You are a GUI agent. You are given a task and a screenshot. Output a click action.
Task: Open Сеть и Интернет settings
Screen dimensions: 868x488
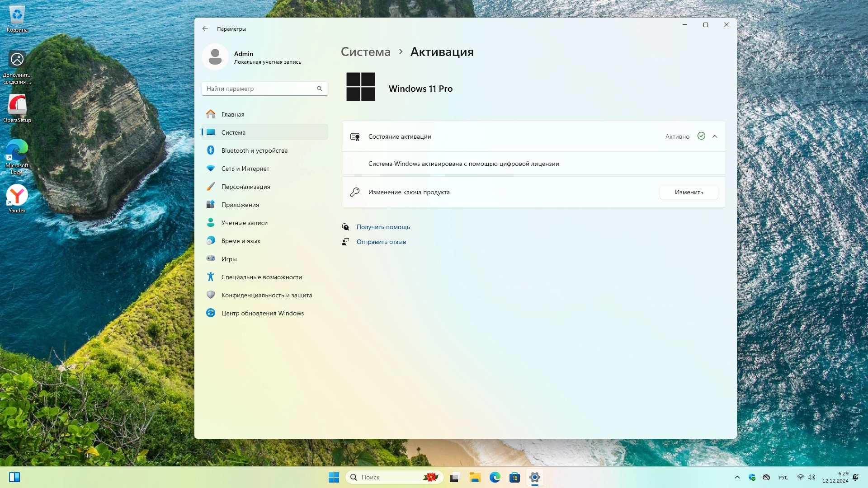pos(245,169)
